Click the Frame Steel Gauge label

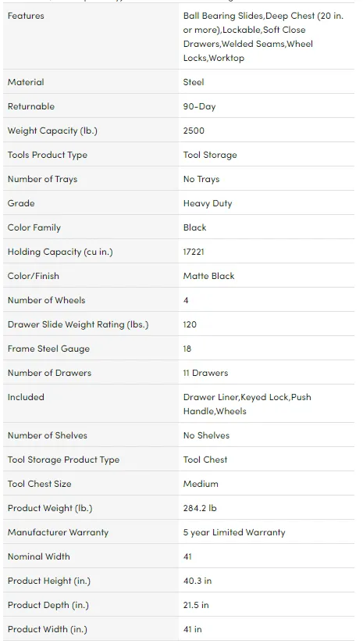49,349
